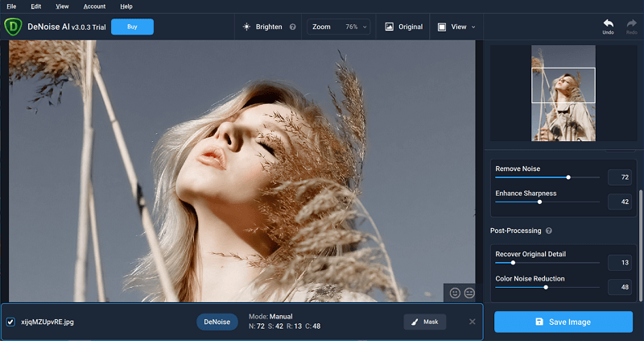
Task: Toggle the Original preview button
Action: coord(404,27)
